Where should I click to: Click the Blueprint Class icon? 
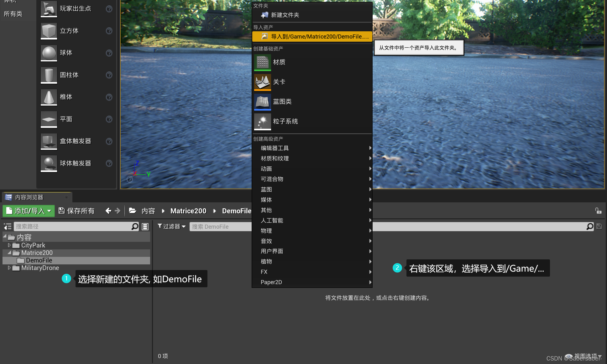coord(262,101)
